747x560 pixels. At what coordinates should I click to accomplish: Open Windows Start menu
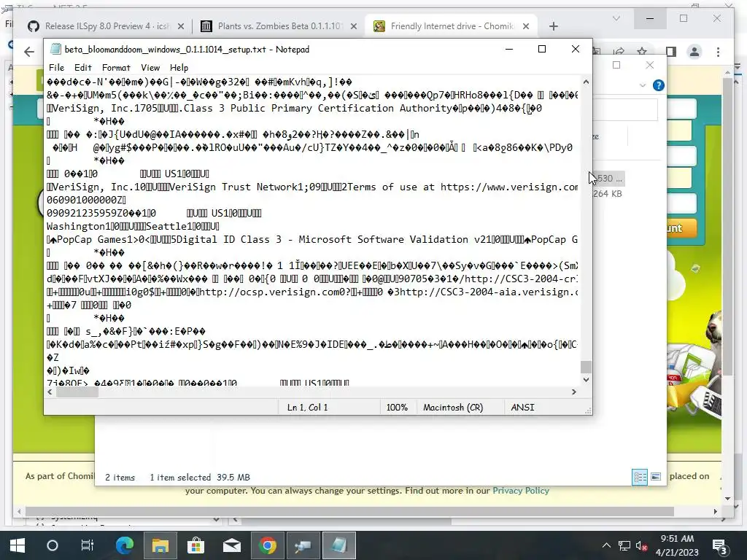[18, 545]
